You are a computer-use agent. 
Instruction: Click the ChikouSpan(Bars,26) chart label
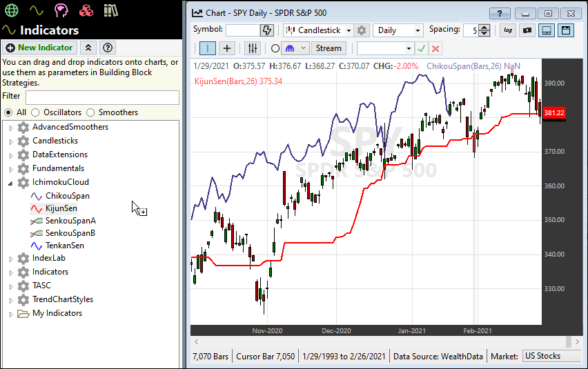tap(473, 66)
